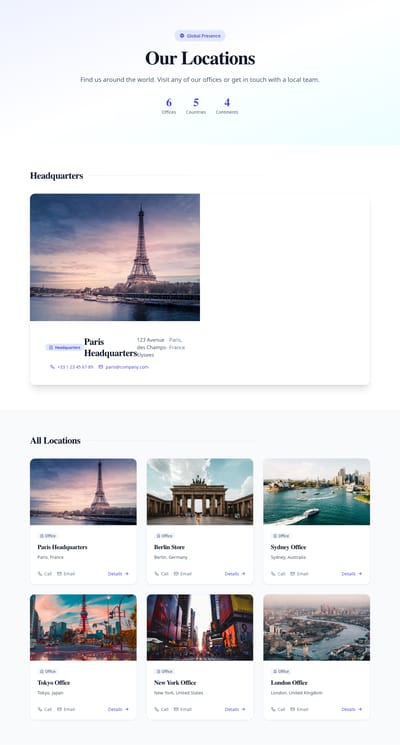Click the Tokyo Office title

click(x=54, y=682)
